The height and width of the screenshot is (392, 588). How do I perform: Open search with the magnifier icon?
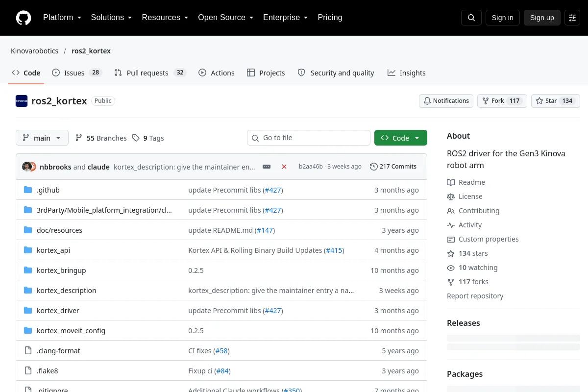[471, 18]
